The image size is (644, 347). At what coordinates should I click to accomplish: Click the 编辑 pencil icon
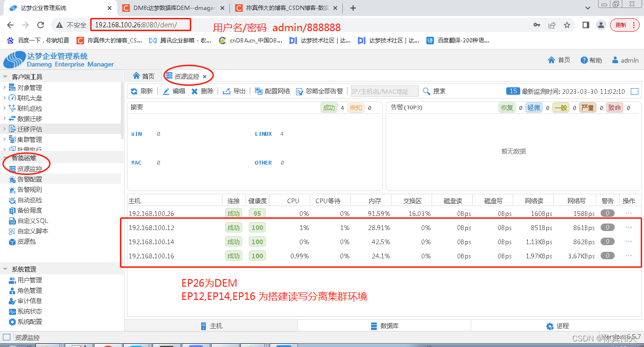click(166, 91)
